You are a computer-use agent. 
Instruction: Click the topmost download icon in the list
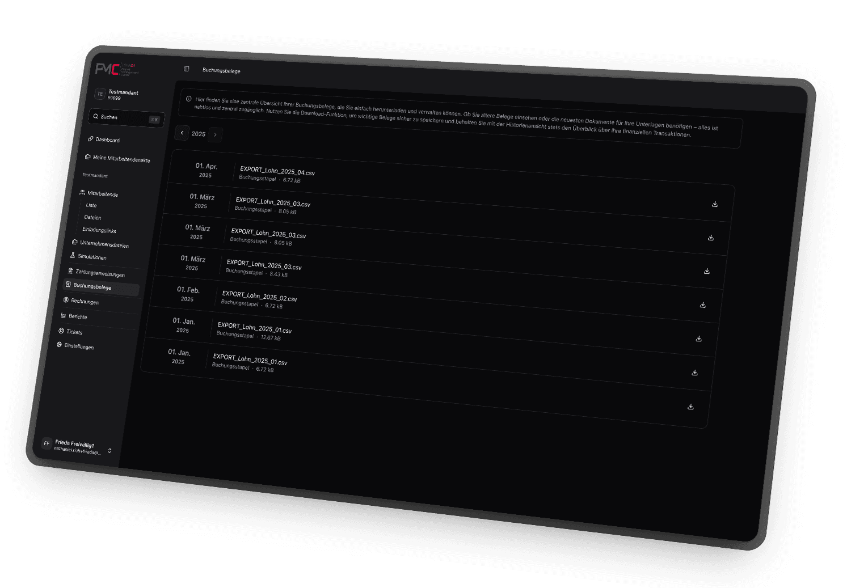(715, 204)
